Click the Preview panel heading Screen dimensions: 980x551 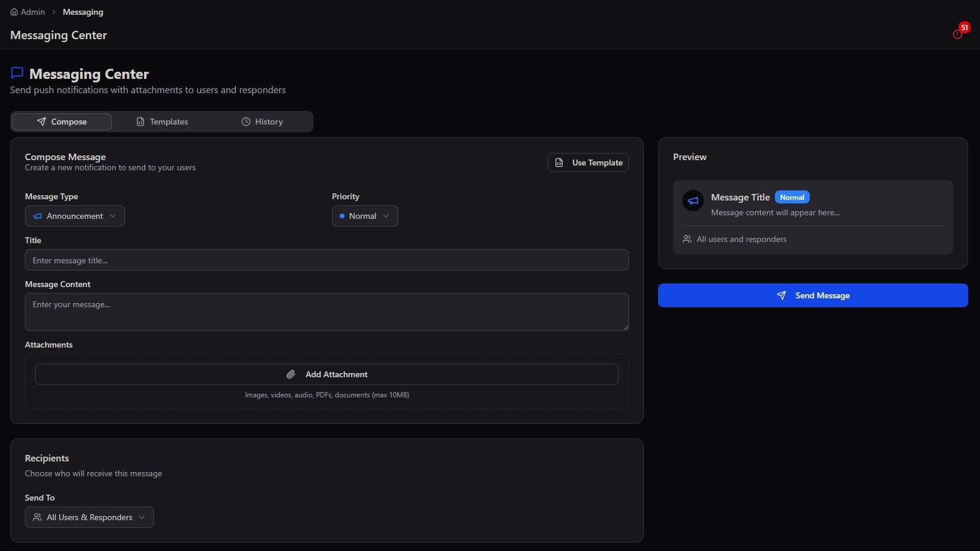(x=689, y=157)
